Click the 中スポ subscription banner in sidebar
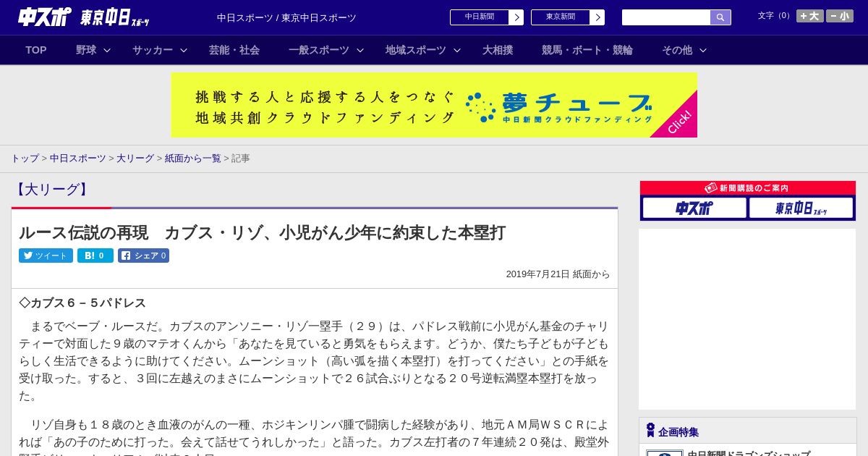This screenshot has height=456, width=868. (x=694, y=208)
